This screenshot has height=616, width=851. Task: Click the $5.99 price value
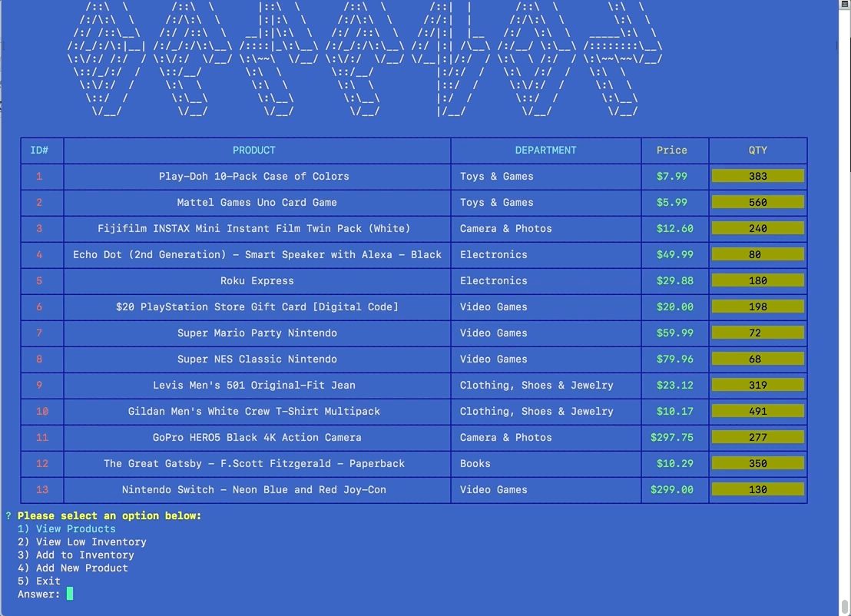pyautogui.click(x=672, y=203)
